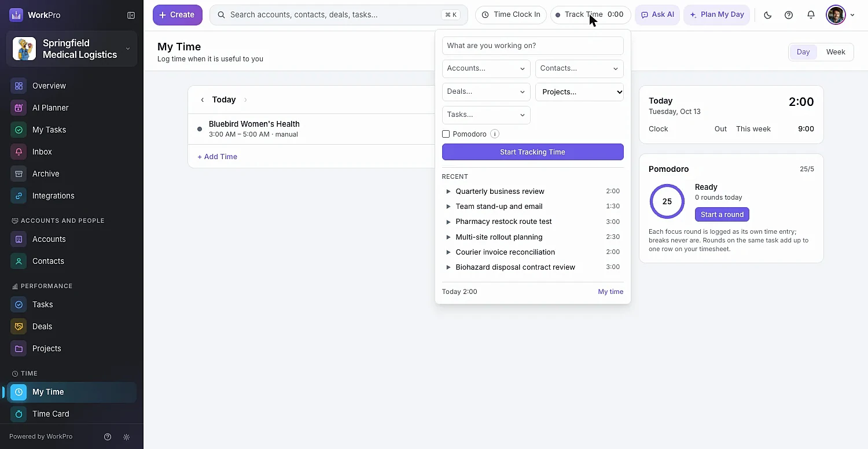The image size is (868, 449).
Task: Expand Springfield Medical Logistics workspace switcher
Action: tap(72, 49)
